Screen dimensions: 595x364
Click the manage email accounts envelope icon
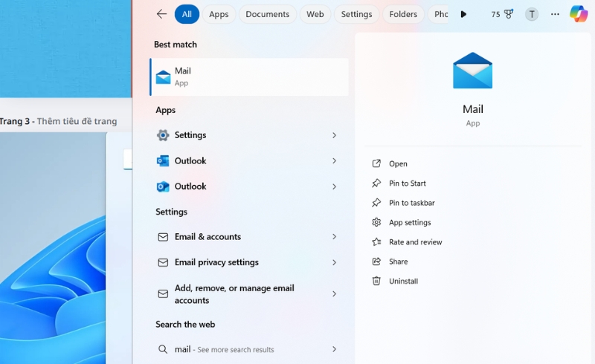pyautogui.click(x=163, y=294)
